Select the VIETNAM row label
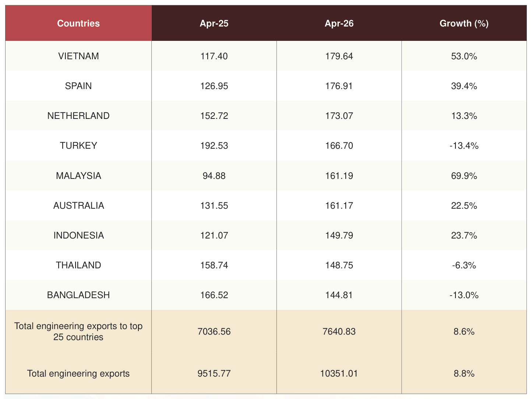This screenshot has width=532, height=399. (x=78, y=56)
